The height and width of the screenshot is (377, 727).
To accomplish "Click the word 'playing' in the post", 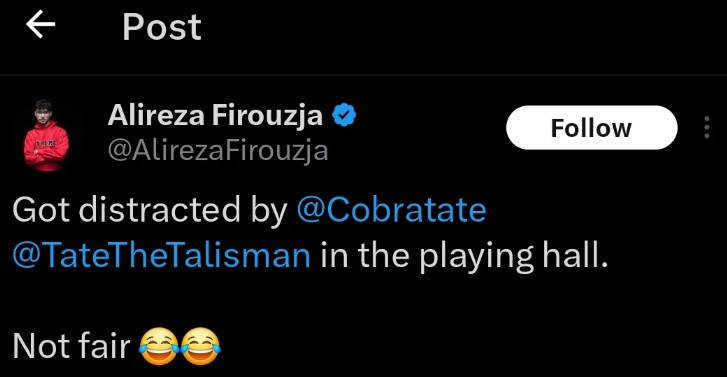I will pyautogui.click(x=476, y=258).
